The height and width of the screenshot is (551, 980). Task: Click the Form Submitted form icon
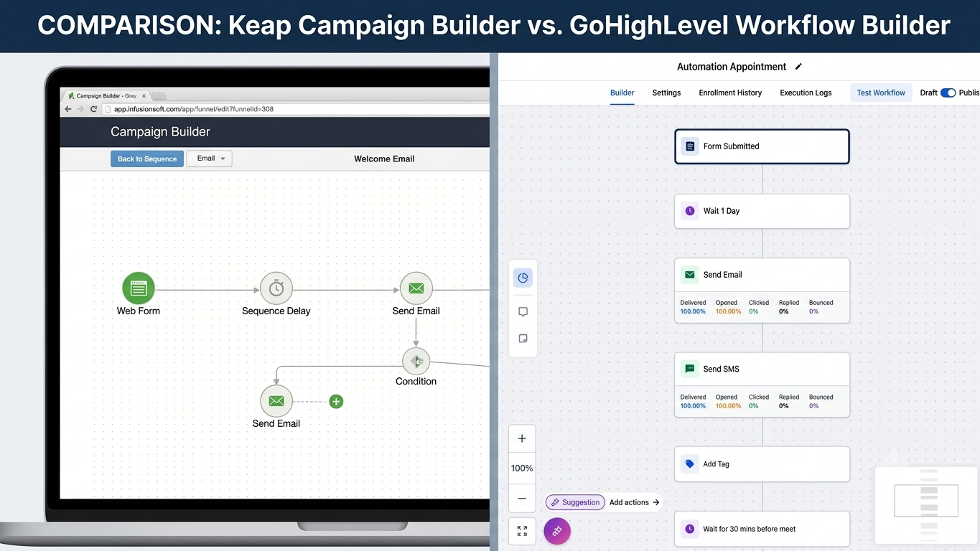[x=690, y=146]
